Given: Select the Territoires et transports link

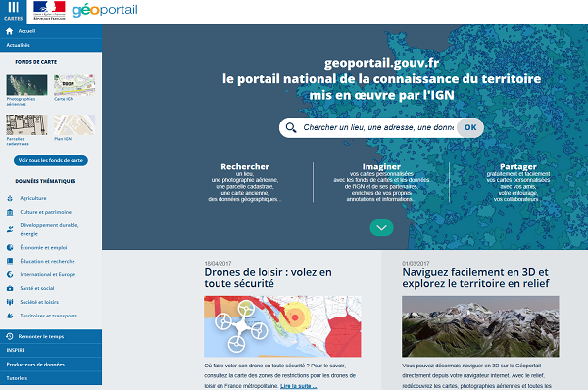Looking at the screenshot, I should pyautogui.click(x=48, y=316).
